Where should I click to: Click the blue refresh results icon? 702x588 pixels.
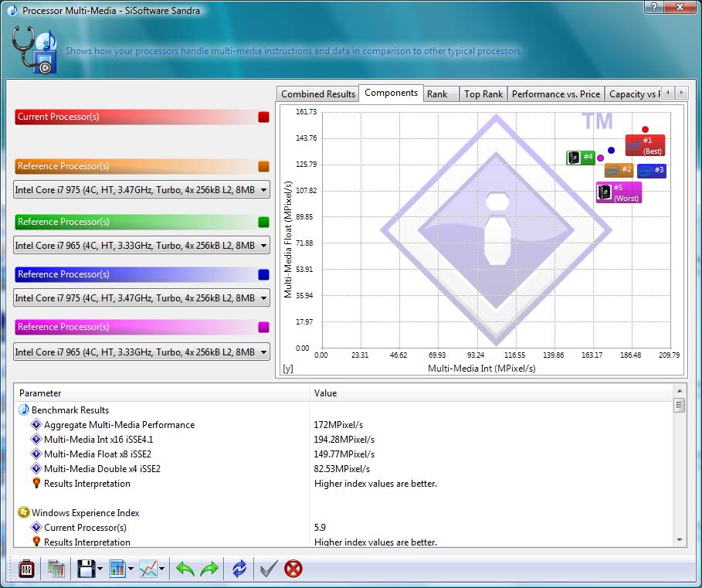239,569
